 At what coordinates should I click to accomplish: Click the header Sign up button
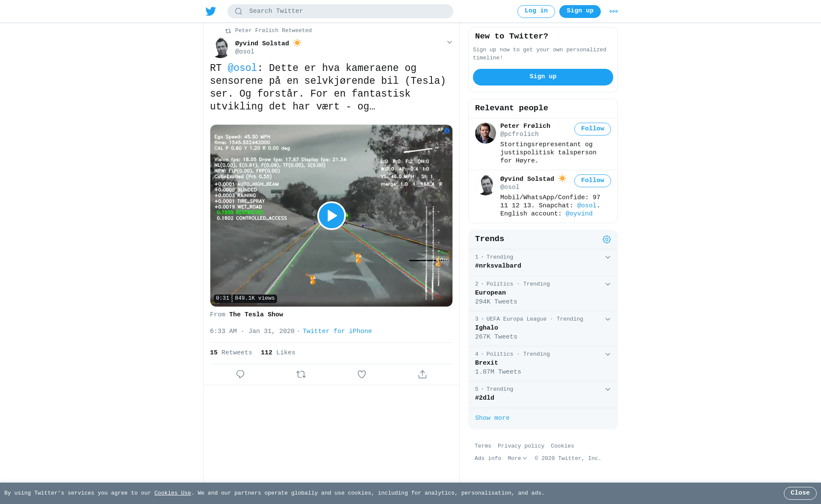click(580, 12)
